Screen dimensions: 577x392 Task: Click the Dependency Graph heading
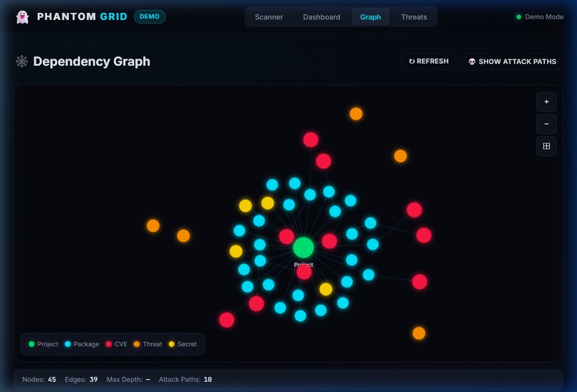point(92,62)
